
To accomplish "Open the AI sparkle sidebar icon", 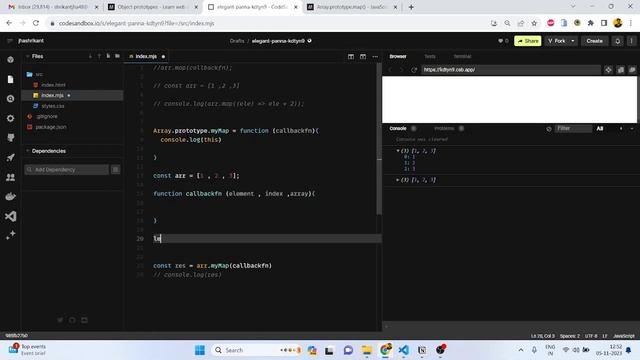I will [11, 235].
